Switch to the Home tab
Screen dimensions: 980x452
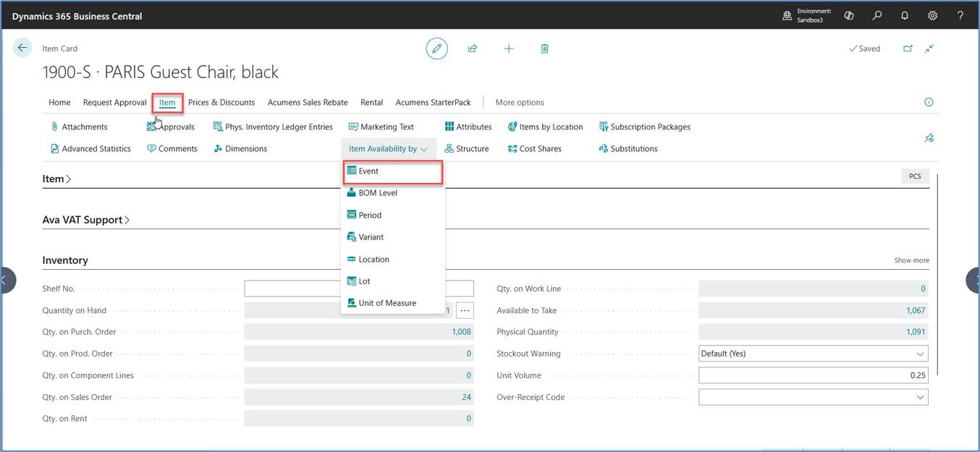59,102
